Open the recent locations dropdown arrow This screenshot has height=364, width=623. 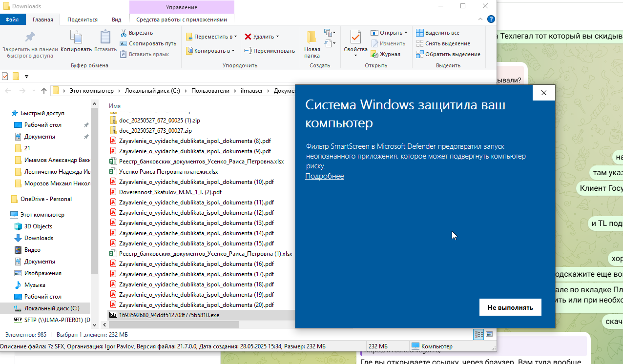33,91
